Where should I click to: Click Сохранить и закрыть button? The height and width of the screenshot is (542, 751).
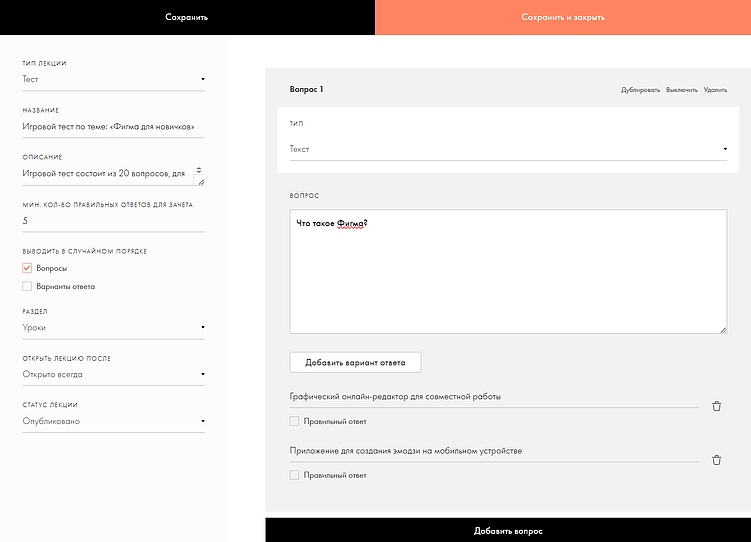pos(563,17)
